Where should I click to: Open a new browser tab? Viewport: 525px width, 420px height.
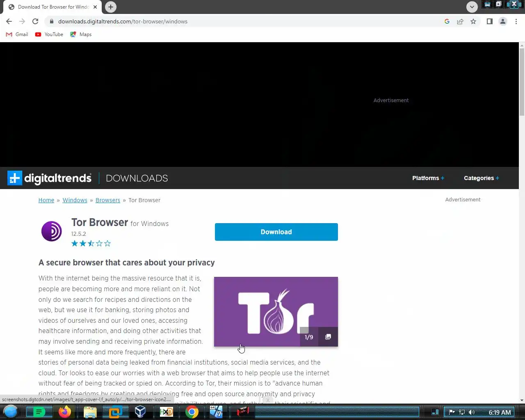[110, 7]
